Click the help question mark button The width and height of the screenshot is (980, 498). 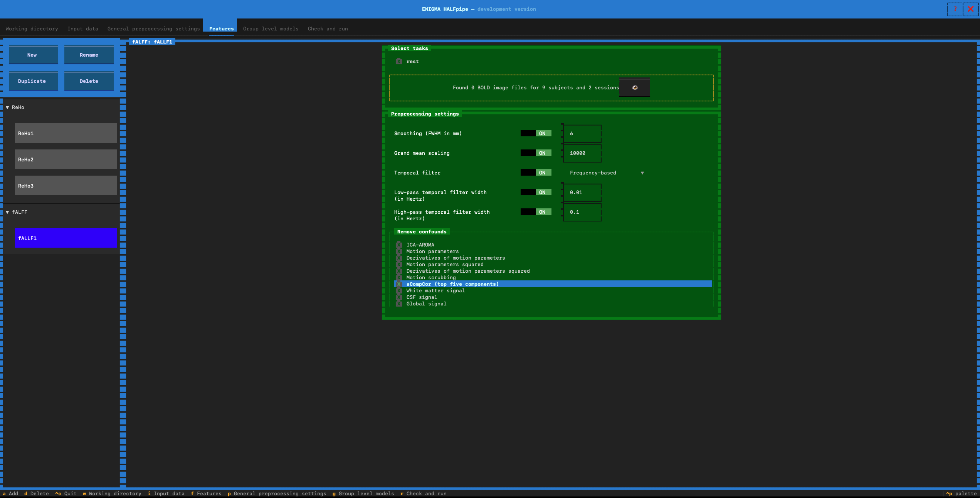955,9
